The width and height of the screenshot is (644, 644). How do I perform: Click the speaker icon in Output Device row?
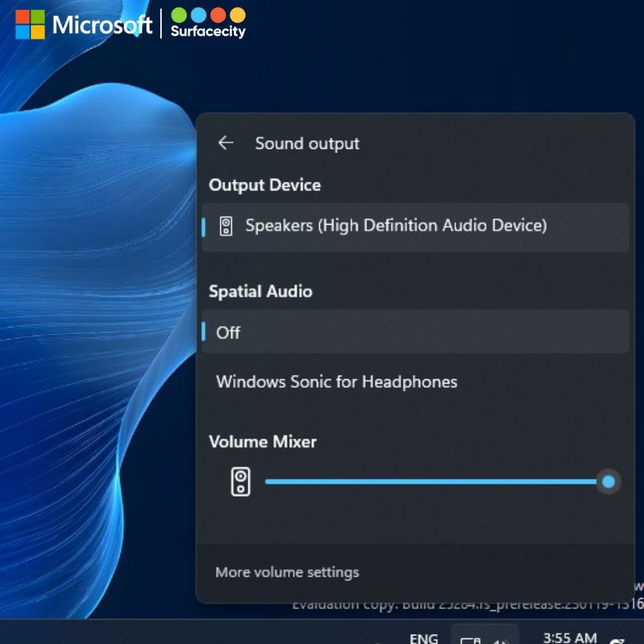[226, 227]
